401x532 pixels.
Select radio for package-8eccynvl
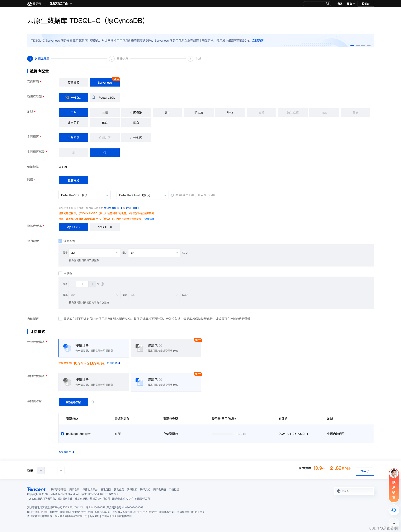[62, 434]
